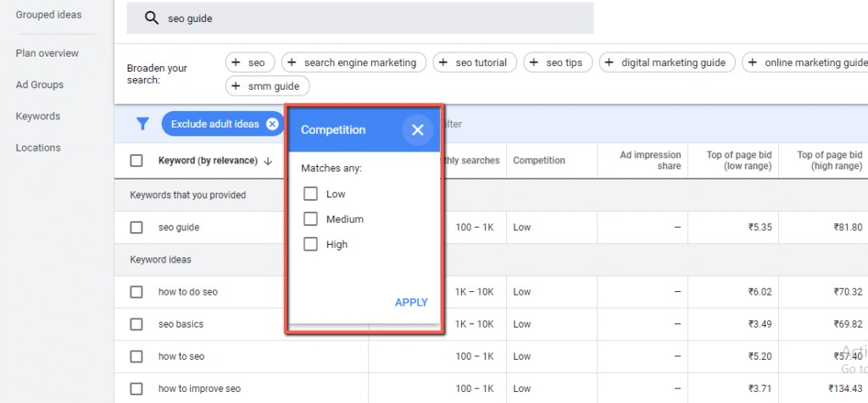Click the search magnifier icon

coord(152,19)
